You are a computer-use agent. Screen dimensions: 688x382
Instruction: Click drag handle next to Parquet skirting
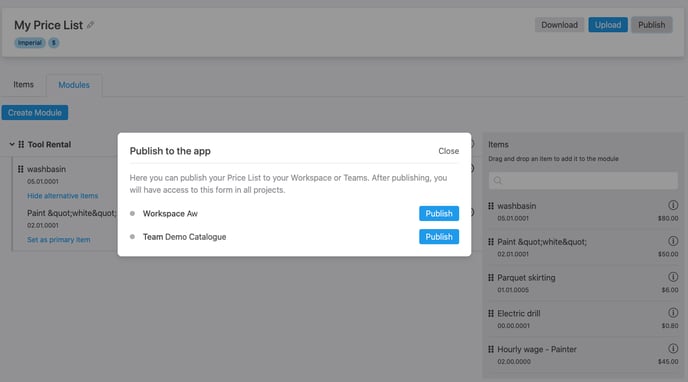pos(491,278)
